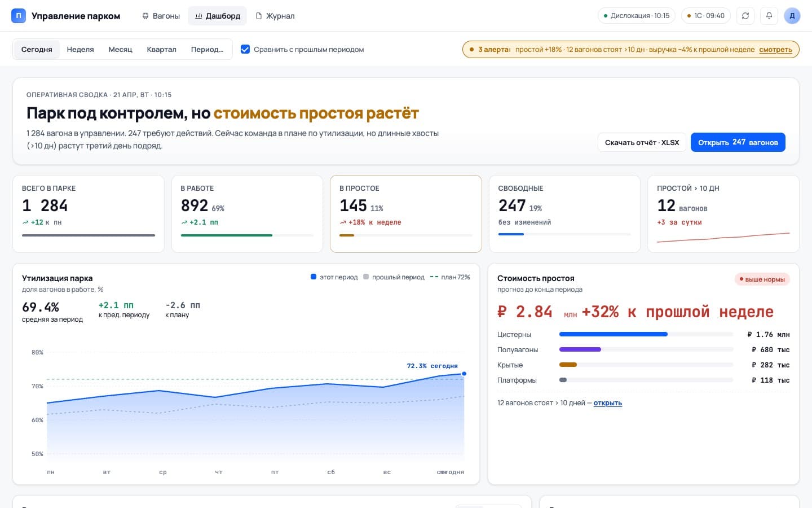Click the Платформы cost bar

click(646, 380)
